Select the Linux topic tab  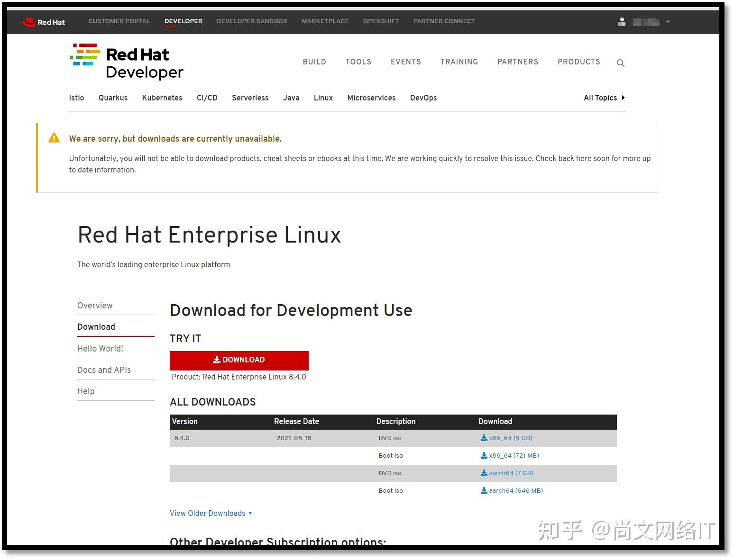[x=323, y=98]
